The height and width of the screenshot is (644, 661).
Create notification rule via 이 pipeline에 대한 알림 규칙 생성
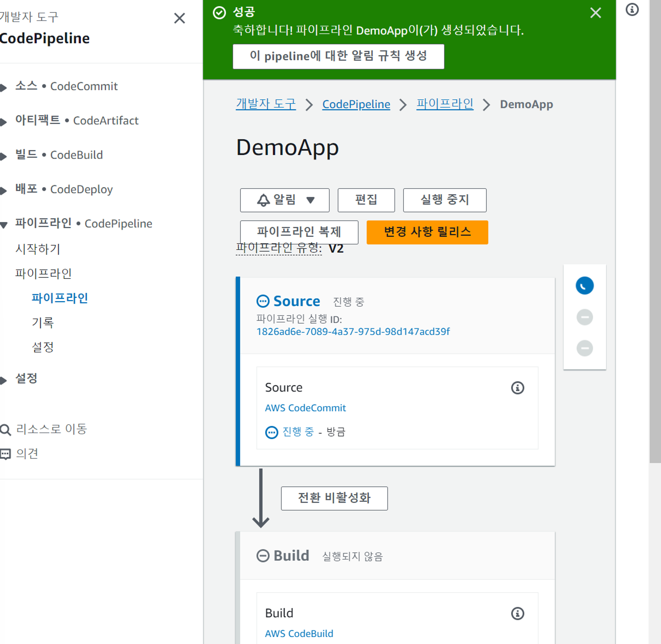338,56
